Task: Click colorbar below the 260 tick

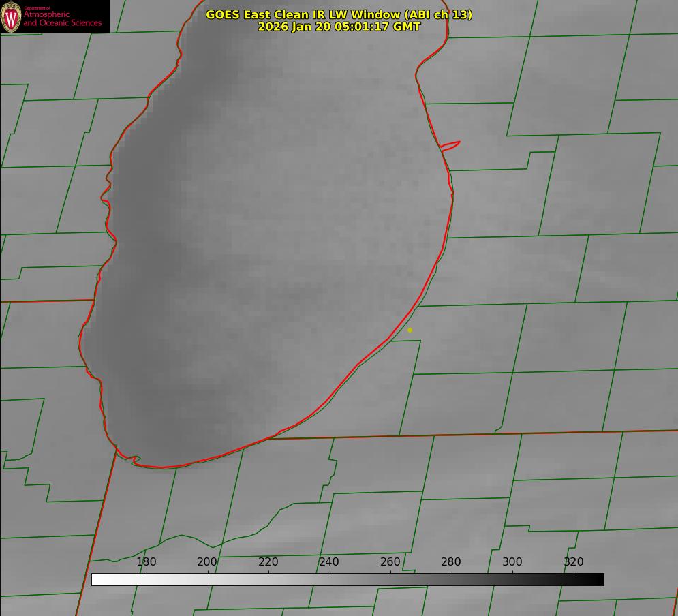Action: (x=390, y=579)
